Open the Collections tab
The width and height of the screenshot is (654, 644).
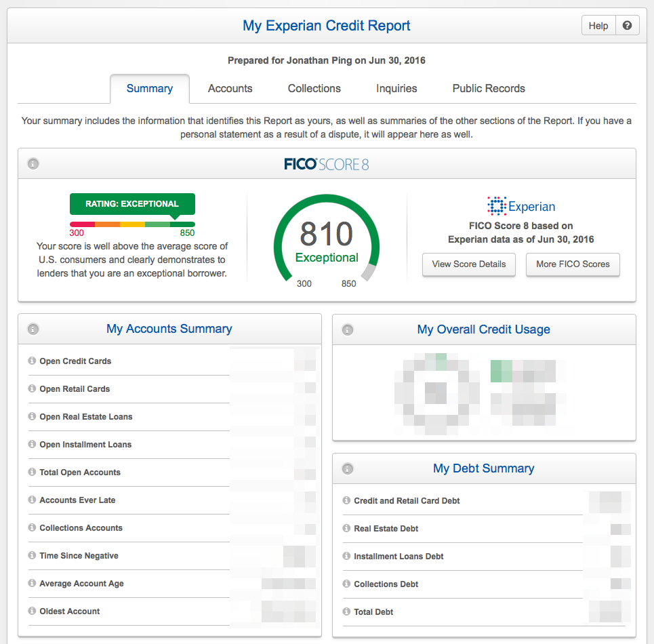[314, 88]
